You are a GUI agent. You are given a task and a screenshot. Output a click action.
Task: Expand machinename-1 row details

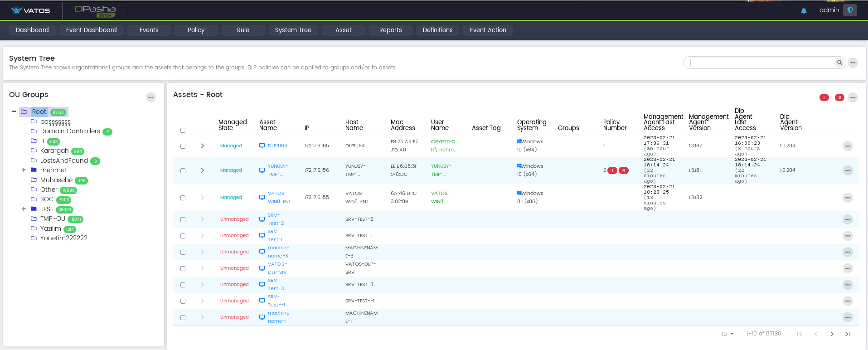(x=203, y=317)
